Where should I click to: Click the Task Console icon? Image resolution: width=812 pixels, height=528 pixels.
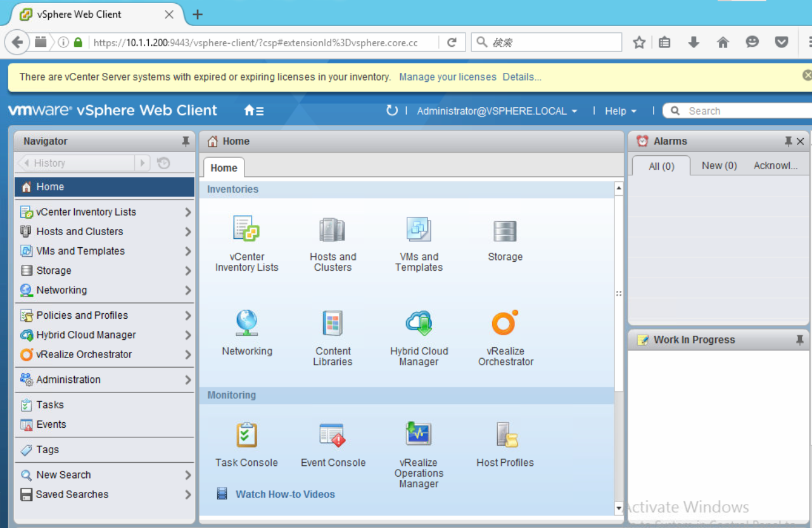tap(246, 435)
